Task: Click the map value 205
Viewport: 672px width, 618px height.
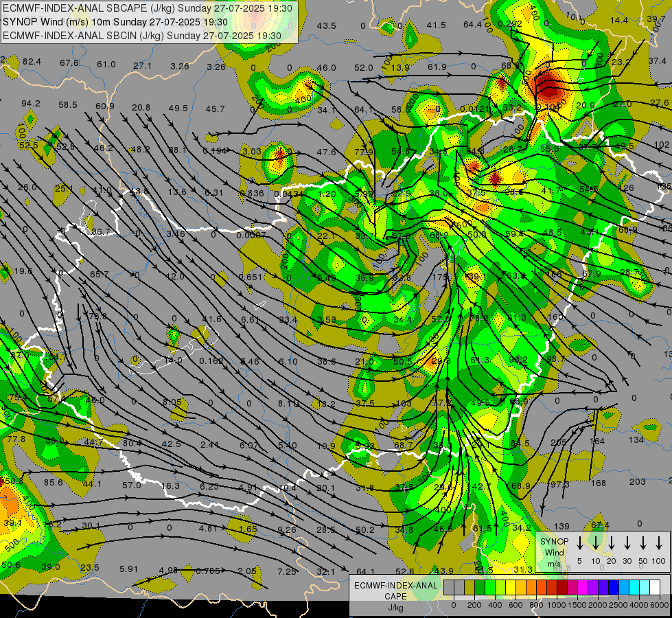Action: pos(559,443)
